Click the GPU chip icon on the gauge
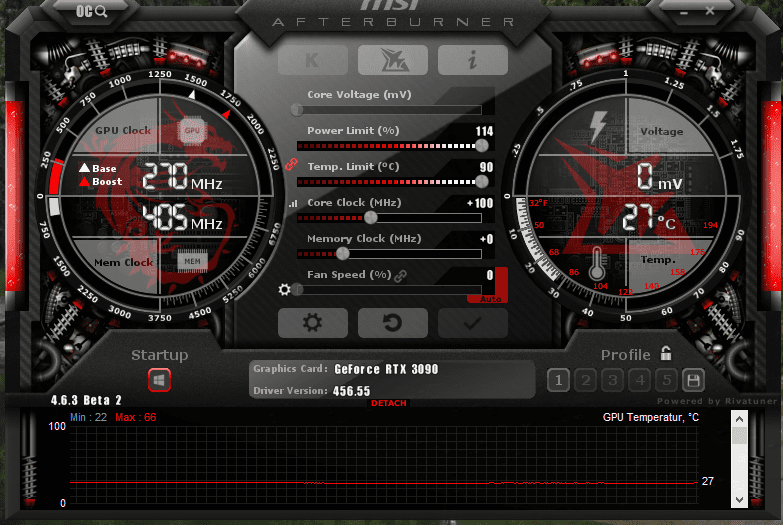This screenshot has width=783, height=525. [x=192, y=130]
